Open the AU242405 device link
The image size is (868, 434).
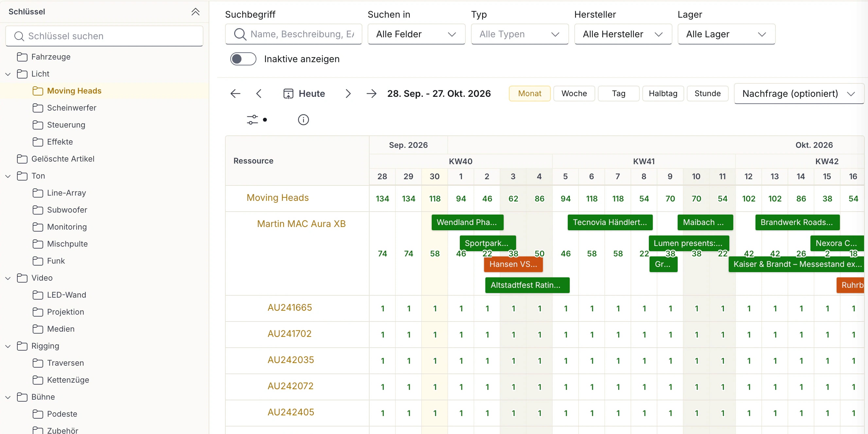(x=290, y=412)
